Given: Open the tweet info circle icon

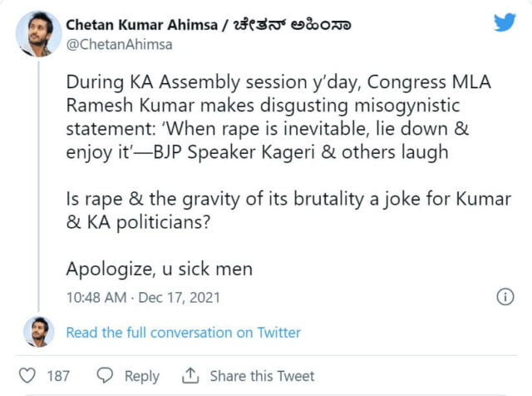Looking at the screenshot, I should pos(504,295).
